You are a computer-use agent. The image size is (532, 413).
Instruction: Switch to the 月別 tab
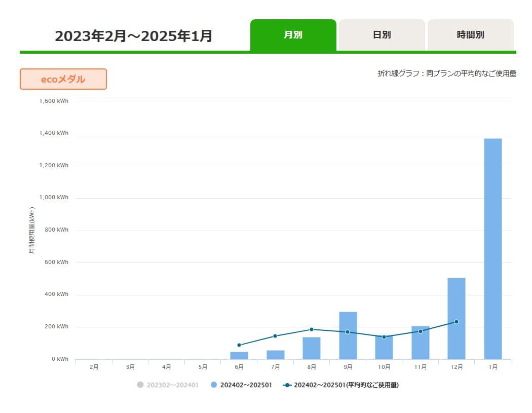pyautogui.click(x=293, y=35)
